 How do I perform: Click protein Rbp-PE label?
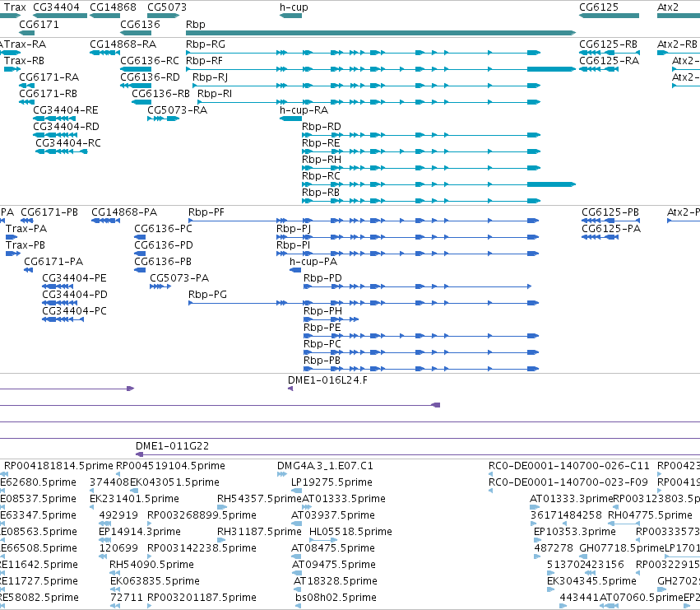(322, 328)
